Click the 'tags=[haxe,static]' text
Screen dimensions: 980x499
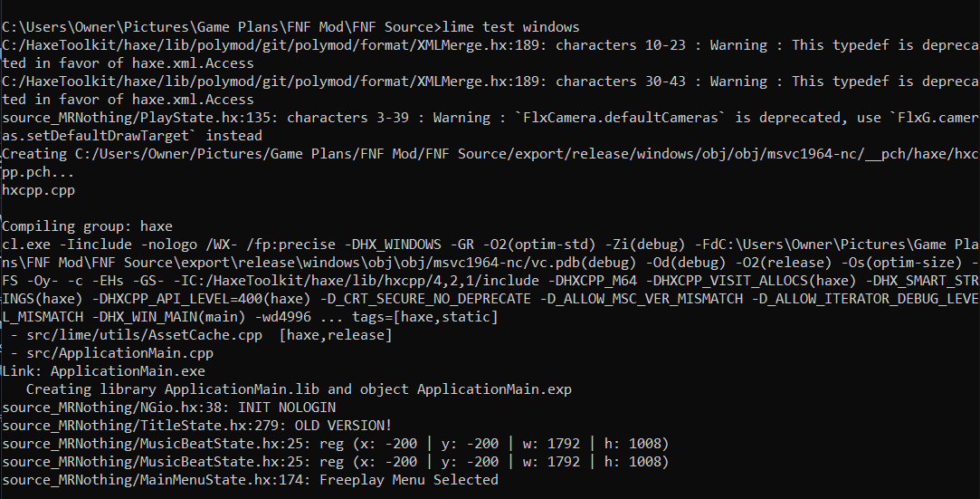[425, 316]
